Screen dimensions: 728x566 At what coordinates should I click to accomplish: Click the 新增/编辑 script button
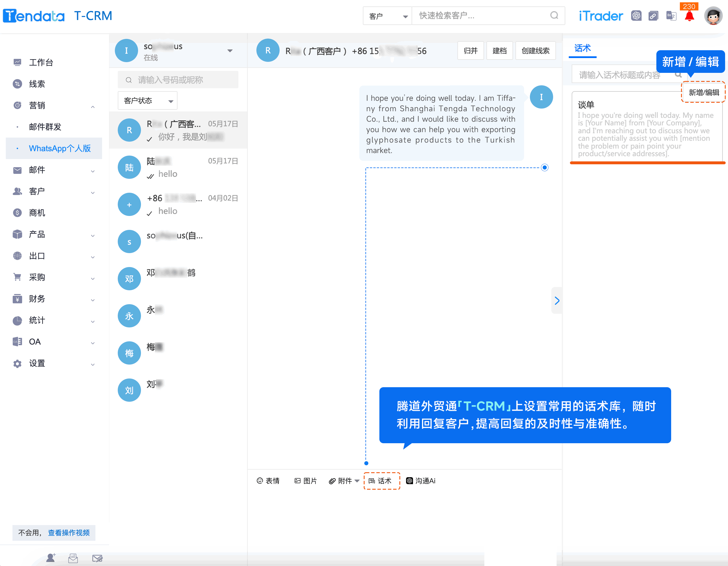(703, 92)
